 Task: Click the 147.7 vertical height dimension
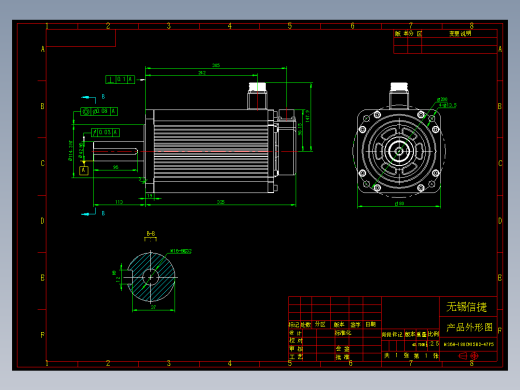click(x=307, y=116)
